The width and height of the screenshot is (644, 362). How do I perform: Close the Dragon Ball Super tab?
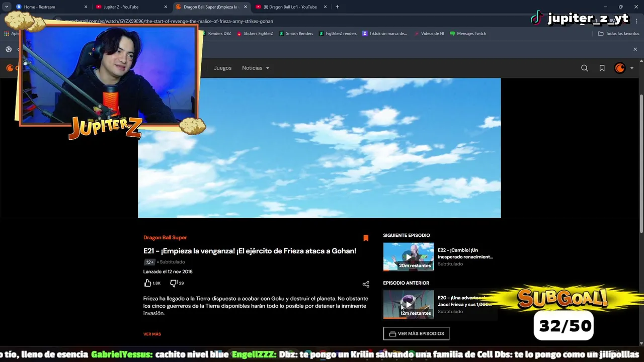point(246,7)
